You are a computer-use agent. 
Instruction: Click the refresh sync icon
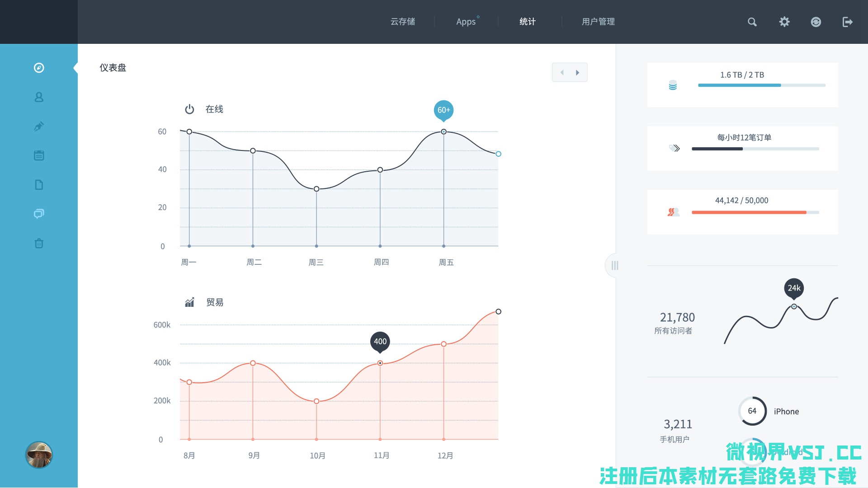[816, 22]
